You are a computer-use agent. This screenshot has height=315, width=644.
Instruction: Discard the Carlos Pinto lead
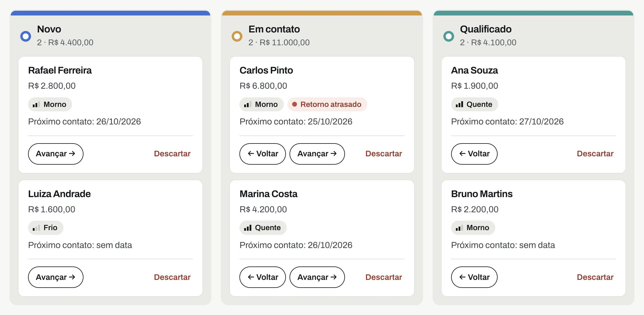pos(384,154)
